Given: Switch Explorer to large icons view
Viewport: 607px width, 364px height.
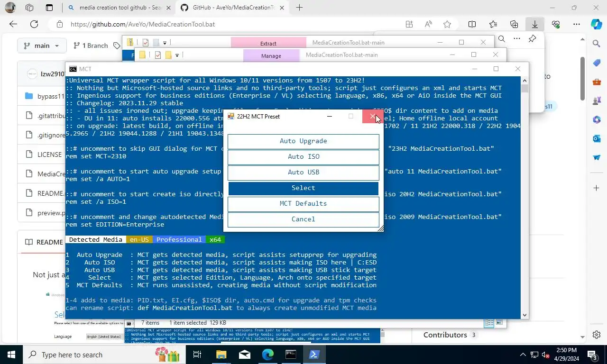Looking at the screenshot, I should 499,323.
